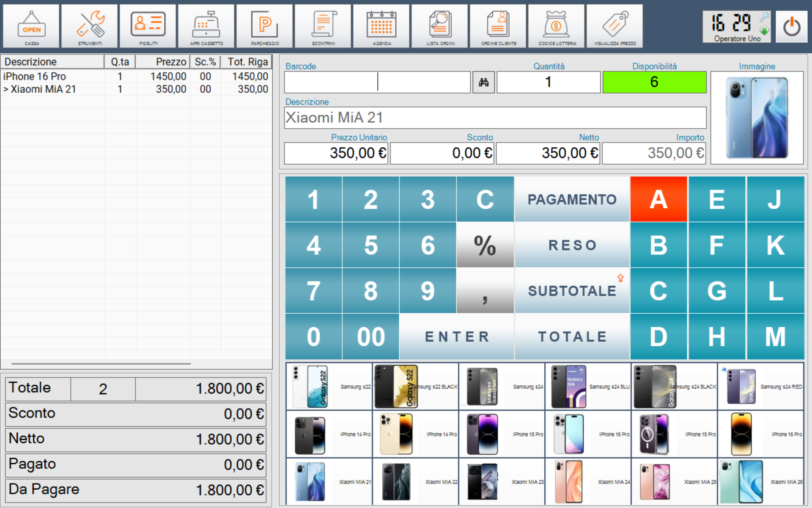Image resolution: width=812 pixels, height=508 pixels.
Task: Click the Codice Lotteria icon
Action: coord(557,26)
